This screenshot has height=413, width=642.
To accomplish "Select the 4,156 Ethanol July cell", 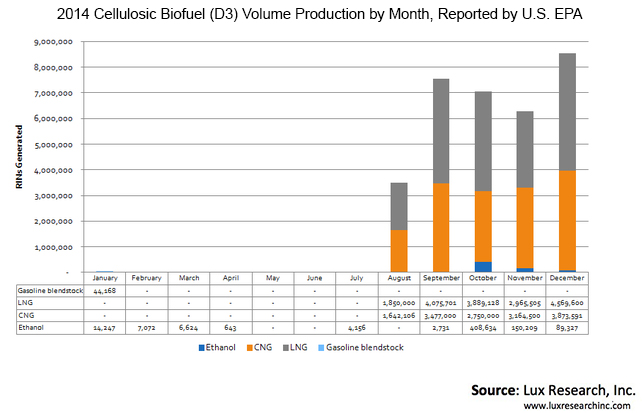I will click(357, 328).
